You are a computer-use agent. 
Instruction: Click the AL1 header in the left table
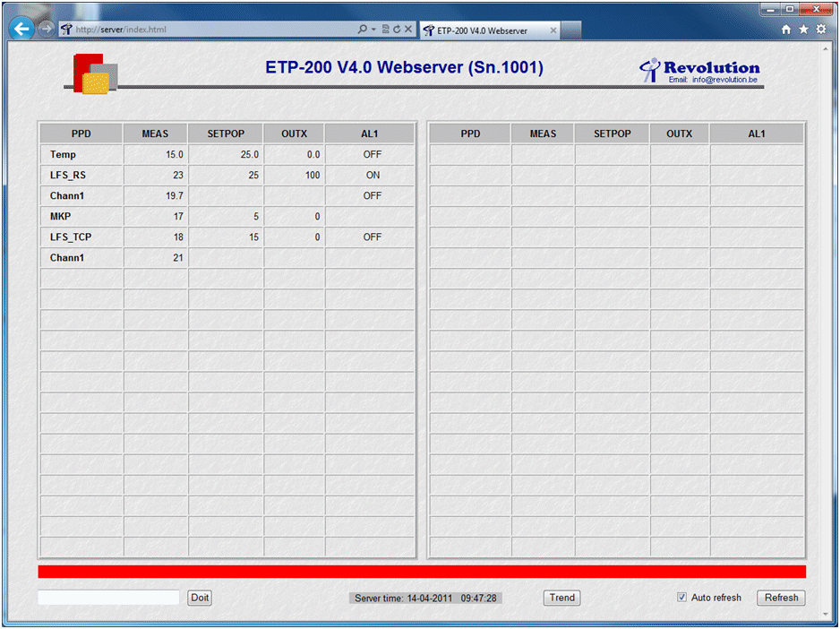point(370,134)
